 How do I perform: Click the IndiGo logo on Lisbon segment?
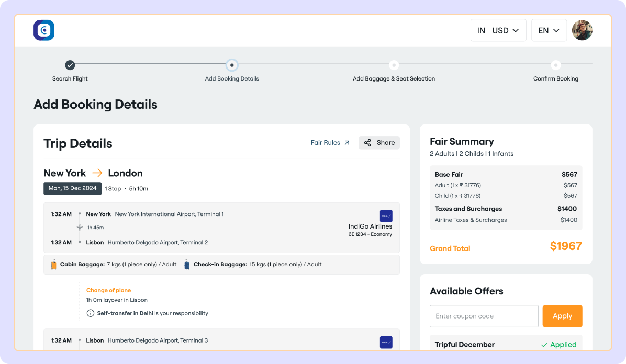tap(386, 342)
